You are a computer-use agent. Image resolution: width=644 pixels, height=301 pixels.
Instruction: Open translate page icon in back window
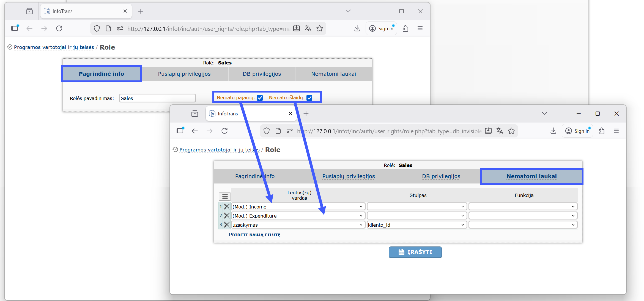(x=308, y=28)
